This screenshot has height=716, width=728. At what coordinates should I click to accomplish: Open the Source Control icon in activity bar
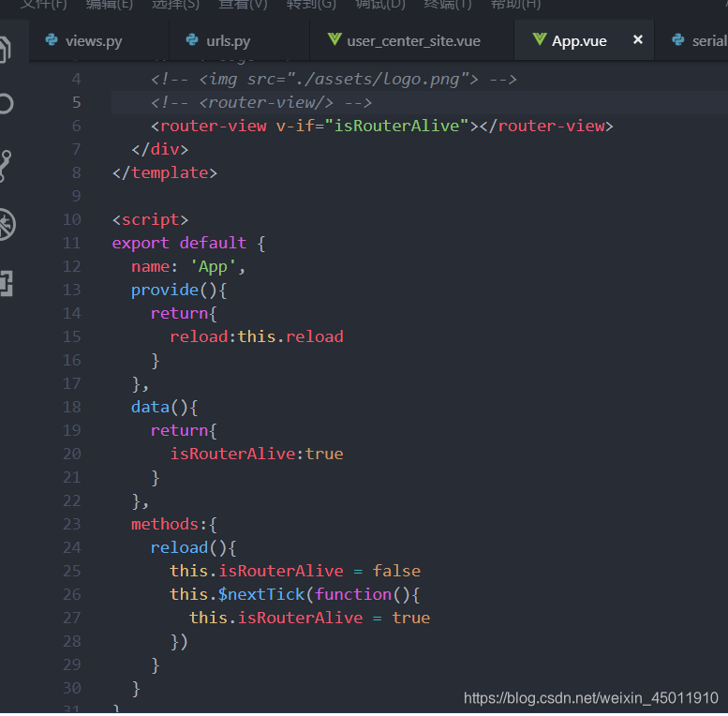pos(5,165)
